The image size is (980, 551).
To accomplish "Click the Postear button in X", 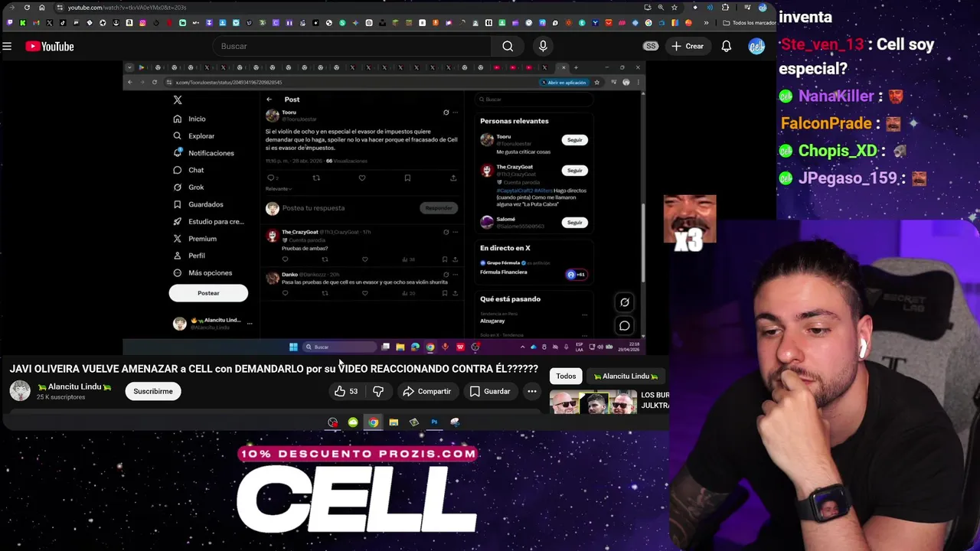I will pos(208,293).
